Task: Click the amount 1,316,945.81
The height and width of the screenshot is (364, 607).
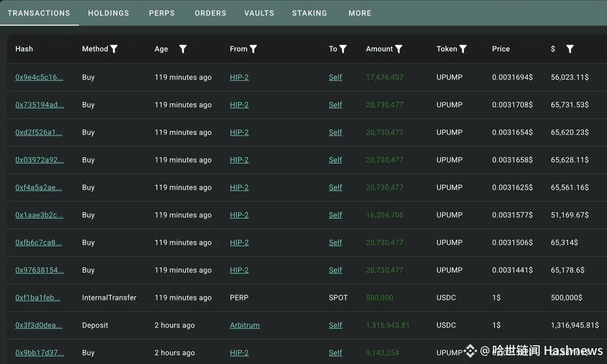Action: (387, 325)
